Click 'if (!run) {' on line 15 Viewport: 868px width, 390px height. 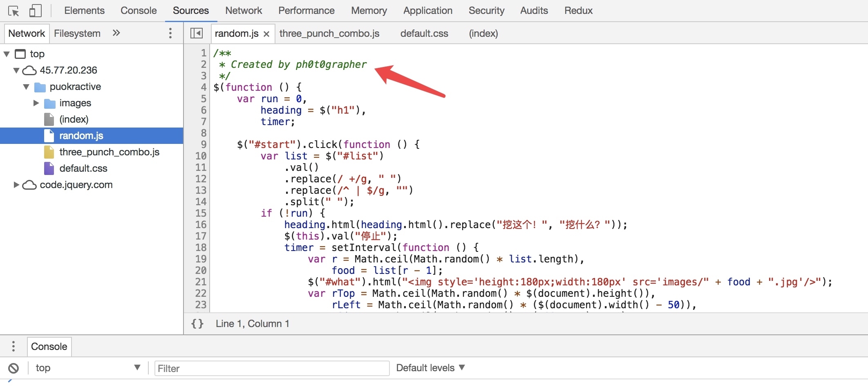[x=293, y=213]
